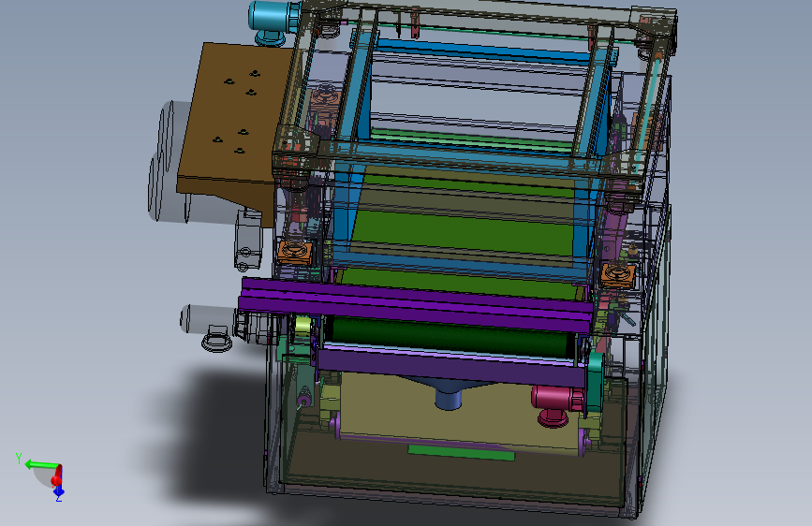Select the orange bearing block on the right side

pos(618,274)
